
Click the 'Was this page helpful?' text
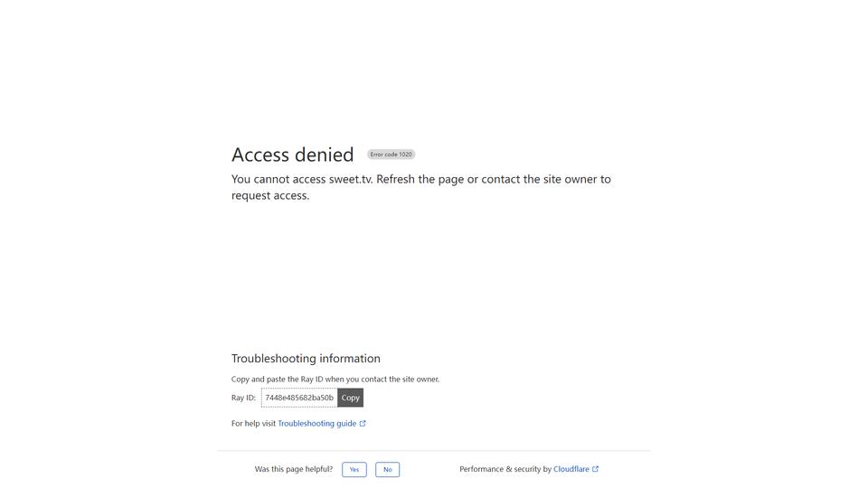(x=293, y=469)
